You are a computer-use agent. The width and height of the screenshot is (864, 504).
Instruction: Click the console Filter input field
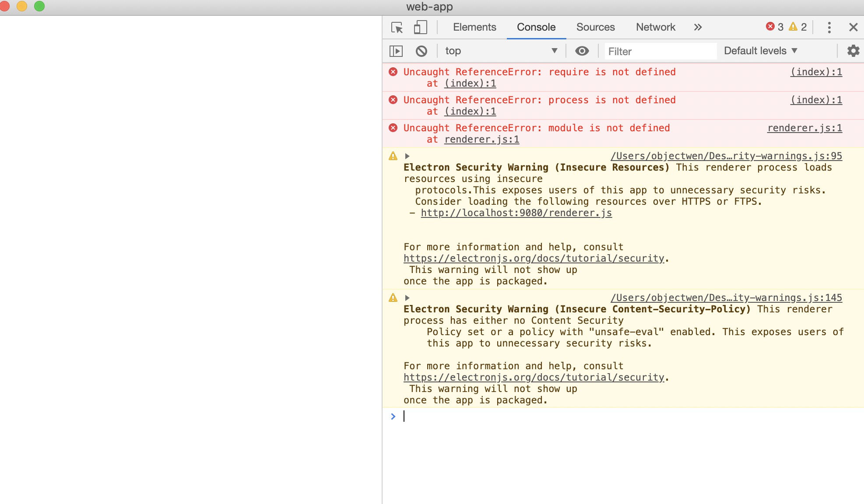[x=660, y=51]
